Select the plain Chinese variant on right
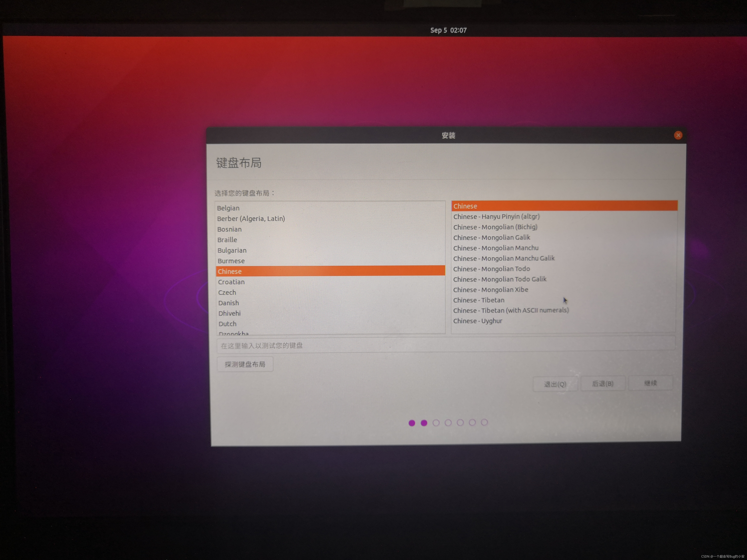 pos(564,206)
